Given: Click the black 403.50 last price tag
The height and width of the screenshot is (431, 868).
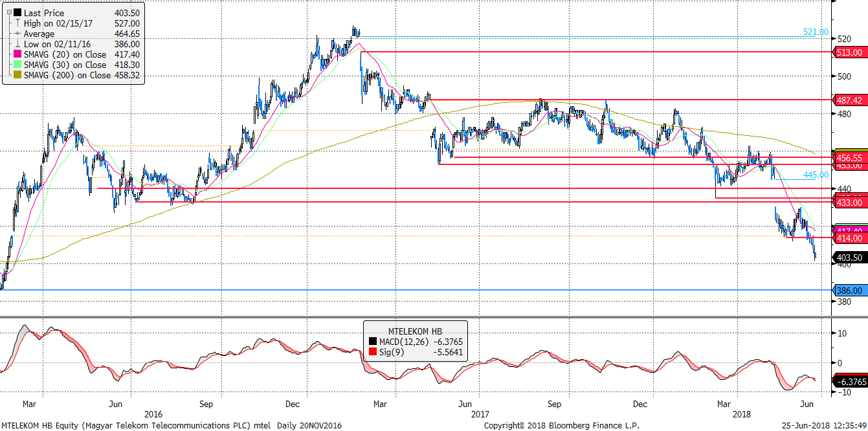Looking at the screenshot, I should (x=849, y=258).
